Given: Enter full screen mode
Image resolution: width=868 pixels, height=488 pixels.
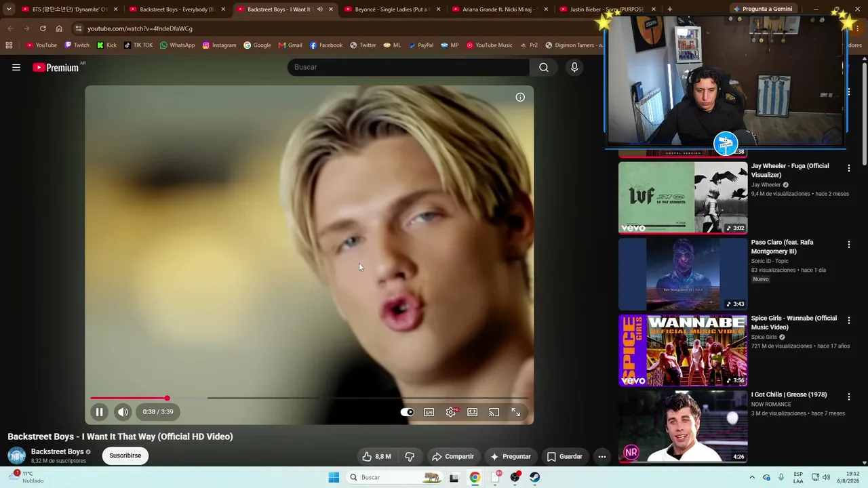Looking at the screenshot, I should [516, 412].
